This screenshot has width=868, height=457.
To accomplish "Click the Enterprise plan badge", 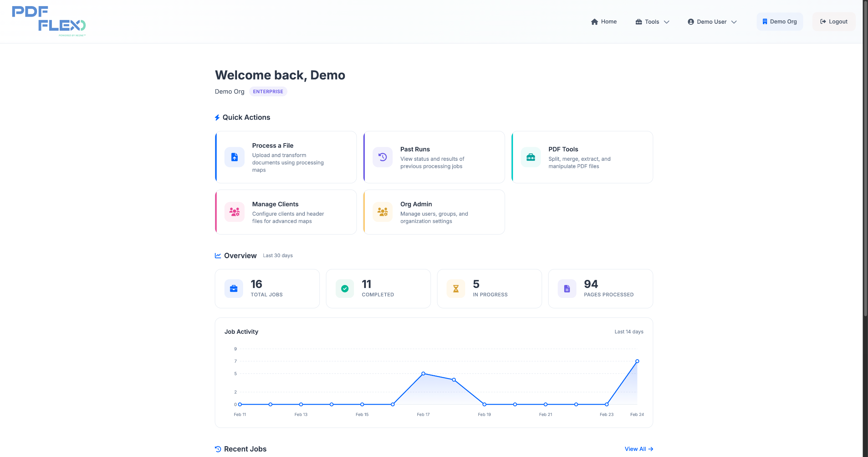I will tap(268, 92).
